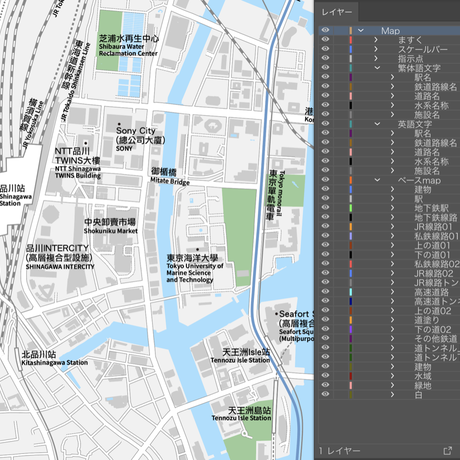The height and width of the screenshot is (460, 460).
Task: Select the 白 layer name
Action: [x=418, y=395]
